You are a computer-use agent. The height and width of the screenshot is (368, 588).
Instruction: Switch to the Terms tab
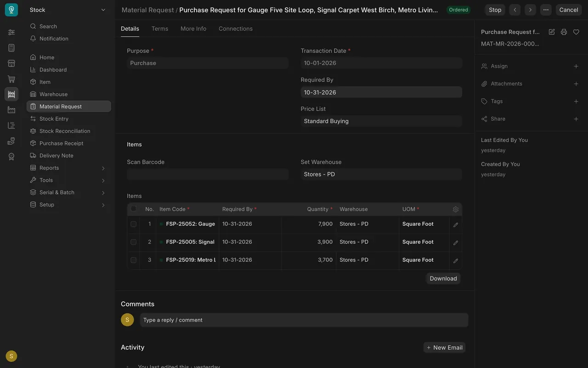click(160, 29)
